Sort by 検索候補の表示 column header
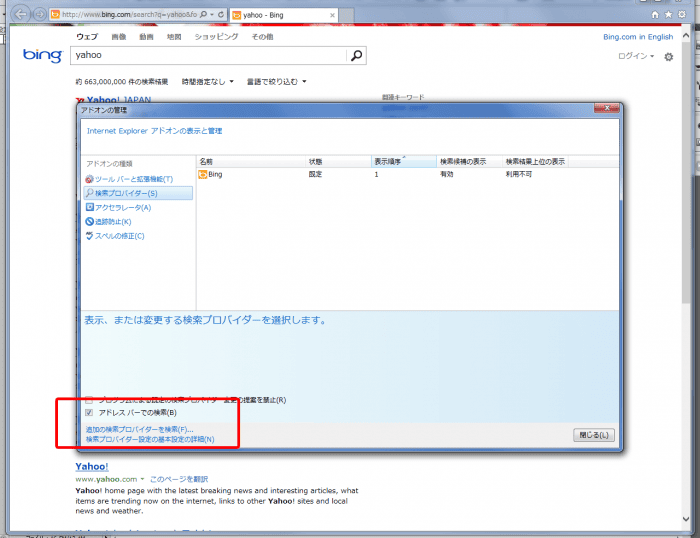Screen dimensions: 700x538 [469, 162]
